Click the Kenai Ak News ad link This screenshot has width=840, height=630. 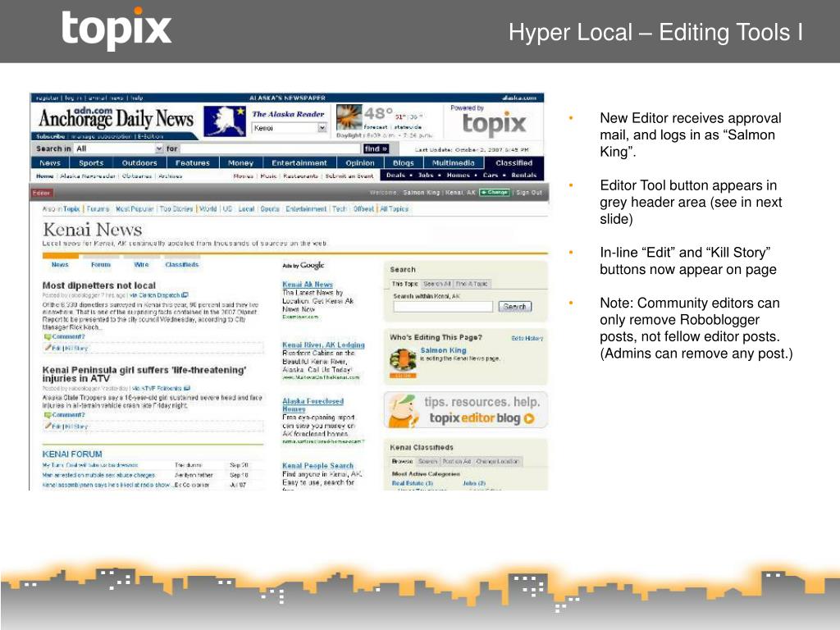pyautogui.click(x=308, y=285)
